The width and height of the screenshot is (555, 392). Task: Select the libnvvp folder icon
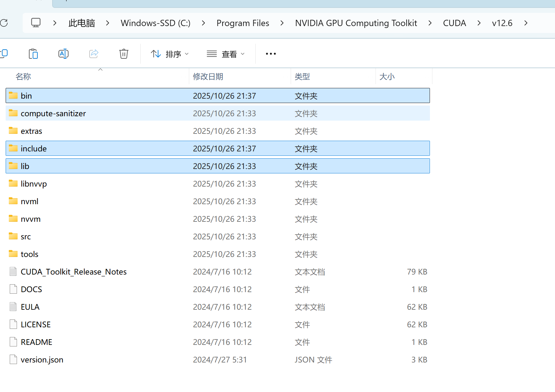[13, 183]
